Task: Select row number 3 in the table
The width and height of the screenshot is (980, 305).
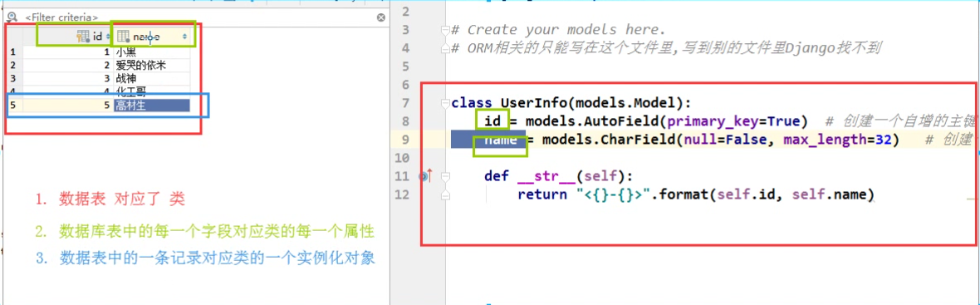Action: coord(12,78)
